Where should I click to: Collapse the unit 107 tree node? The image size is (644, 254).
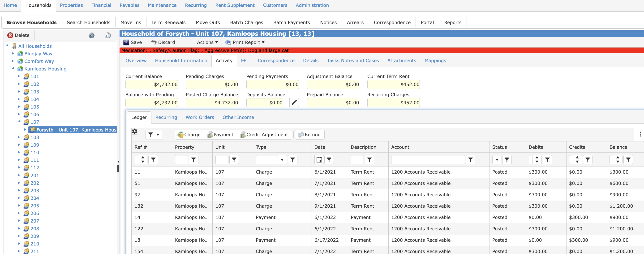[19, 122]
